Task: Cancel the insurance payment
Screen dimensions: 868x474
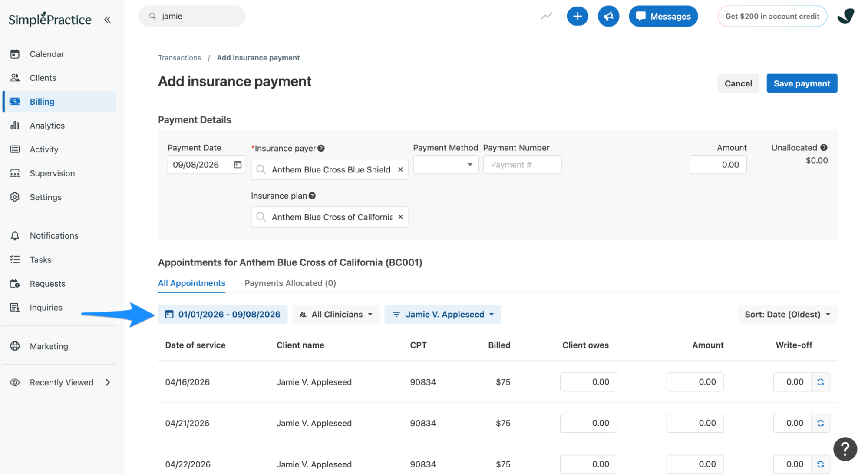Action: click(x=738, y=83)
